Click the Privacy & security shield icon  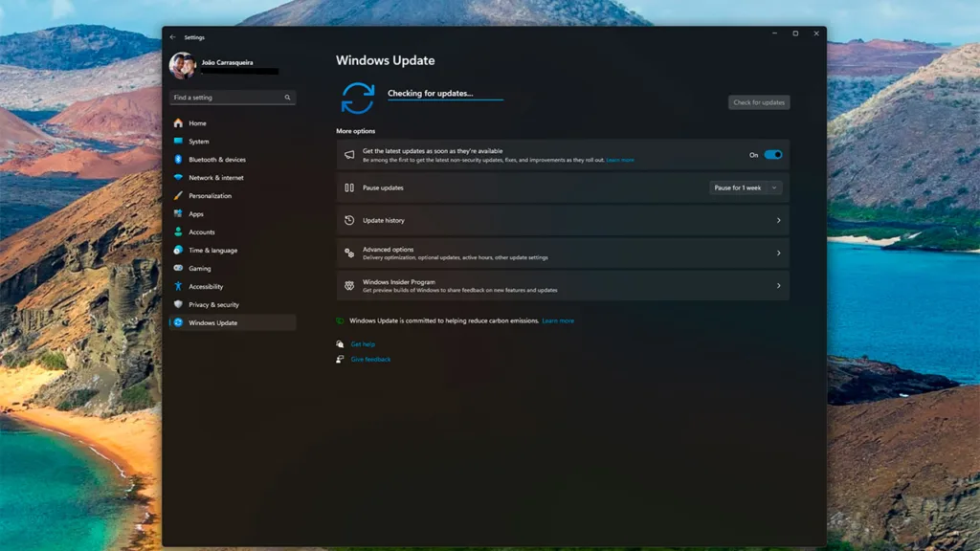178,304
